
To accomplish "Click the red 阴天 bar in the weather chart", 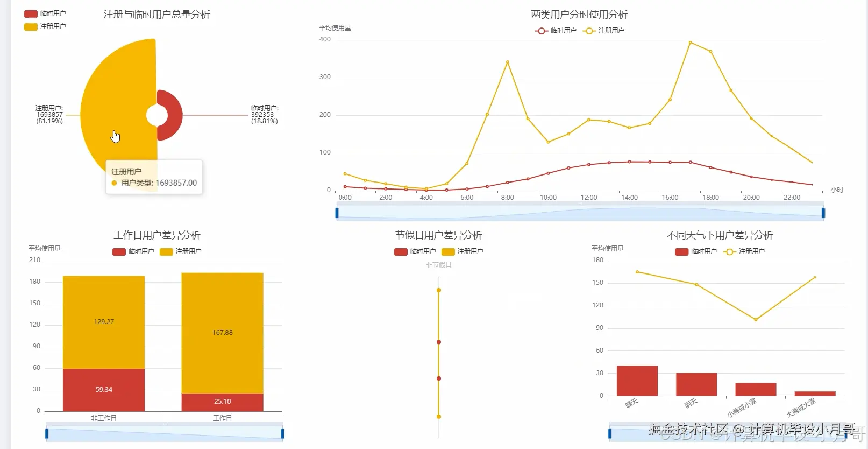I will tap(696, 384).
